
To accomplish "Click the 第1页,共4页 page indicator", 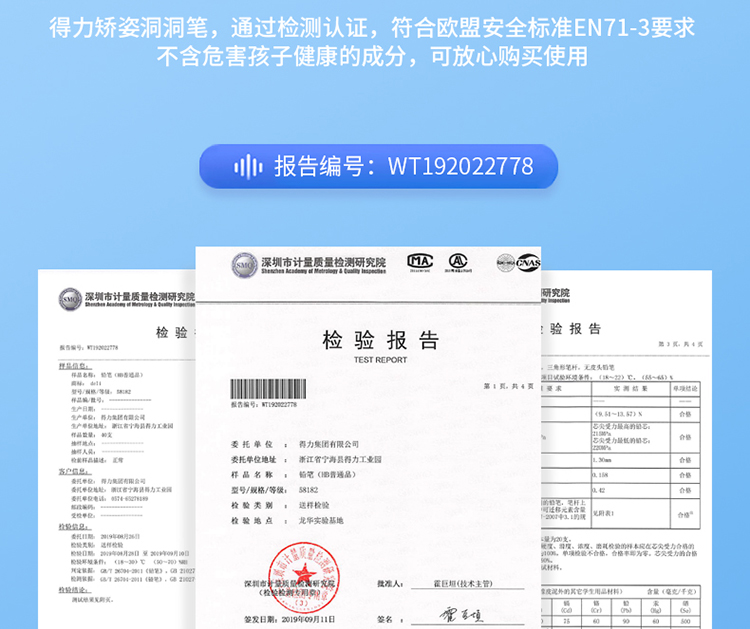I will (507, 386).
